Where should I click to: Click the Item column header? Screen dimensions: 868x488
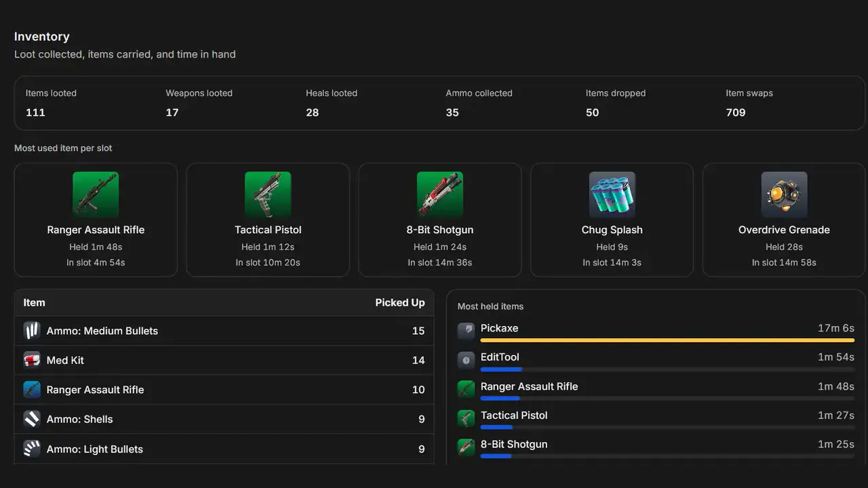(x=34, y=303)
